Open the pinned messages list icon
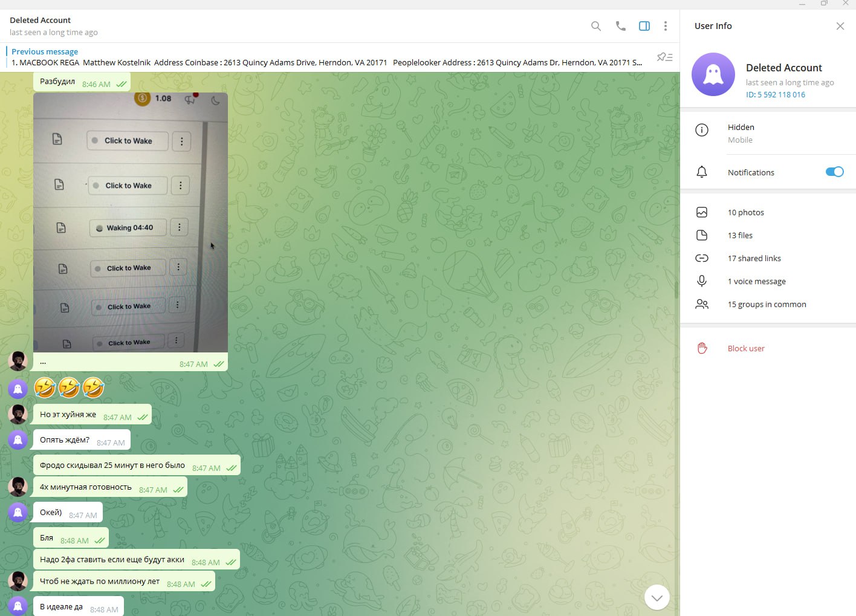Image resolution: width=856 pixels, height=616 pixels. pyautogui.click(x=664, y=57)
